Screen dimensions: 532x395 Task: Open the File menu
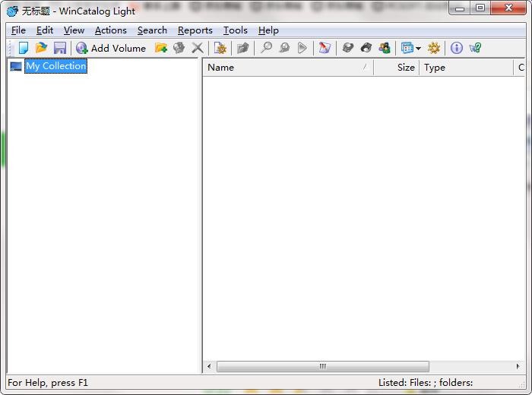click(18, 30)
